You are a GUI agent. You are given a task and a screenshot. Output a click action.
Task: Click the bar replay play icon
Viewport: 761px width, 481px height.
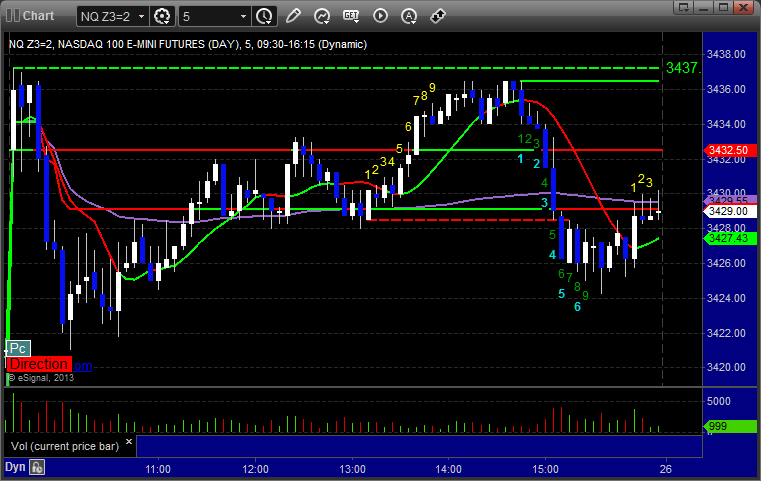[x=380, y=16]
